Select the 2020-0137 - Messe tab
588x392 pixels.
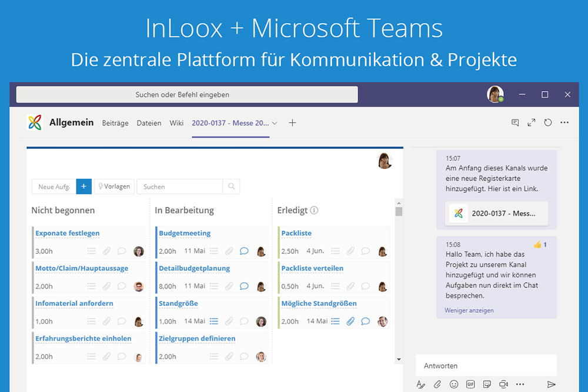point(230,123)
